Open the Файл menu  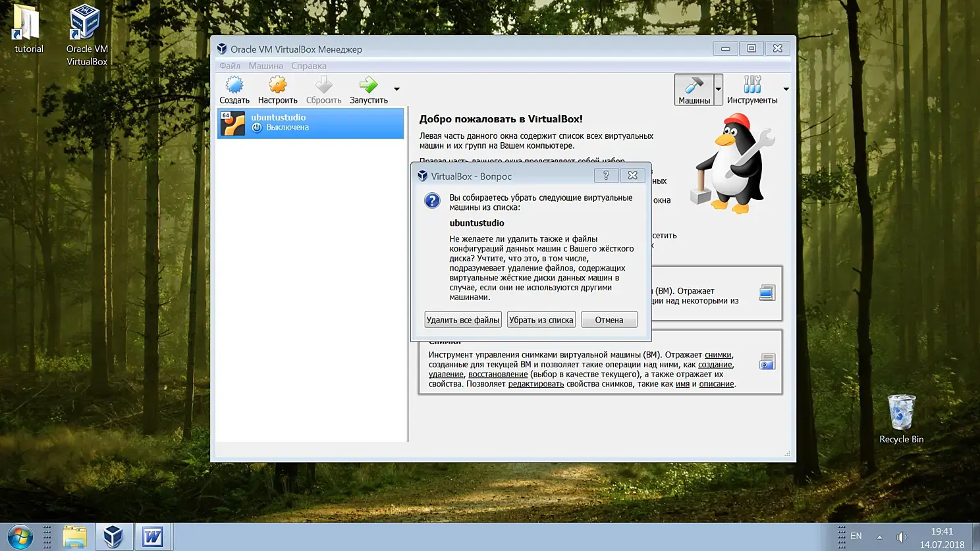pyautogui.click(x=230, y=66)
